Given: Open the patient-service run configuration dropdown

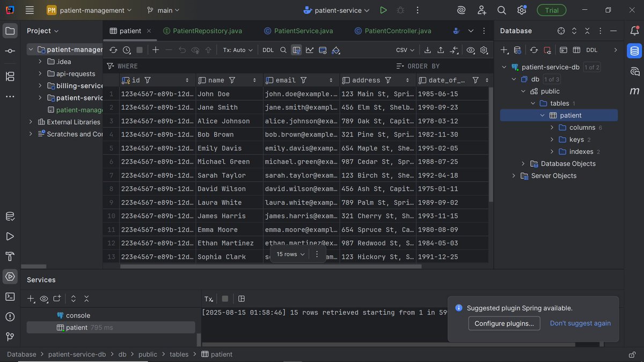Looking at the screenshot, I should [x=336, y=10].
